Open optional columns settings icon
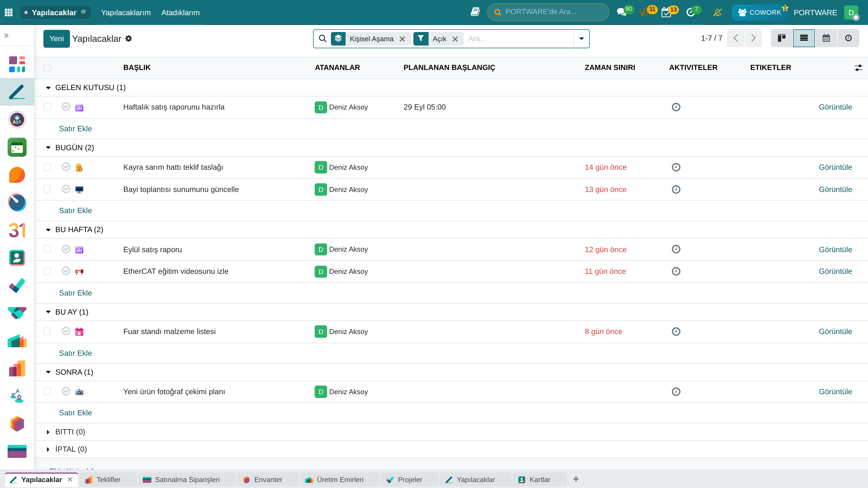This screenshot has height=488, width=868. pos(858,68)
